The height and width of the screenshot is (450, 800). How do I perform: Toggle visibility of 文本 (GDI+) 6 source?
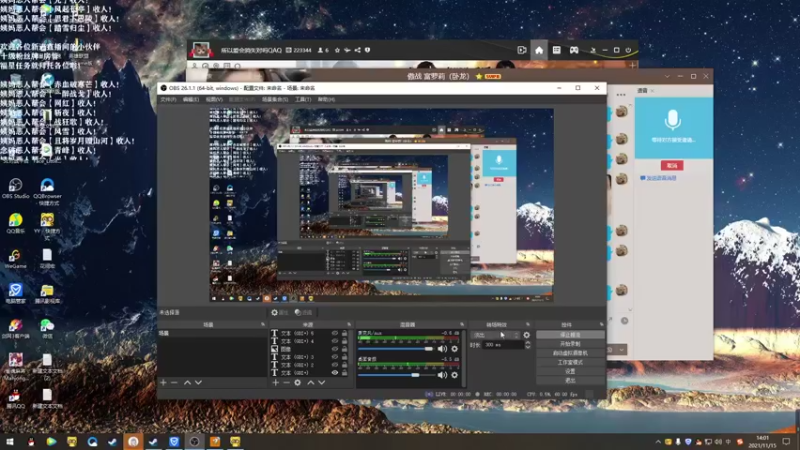335,333
